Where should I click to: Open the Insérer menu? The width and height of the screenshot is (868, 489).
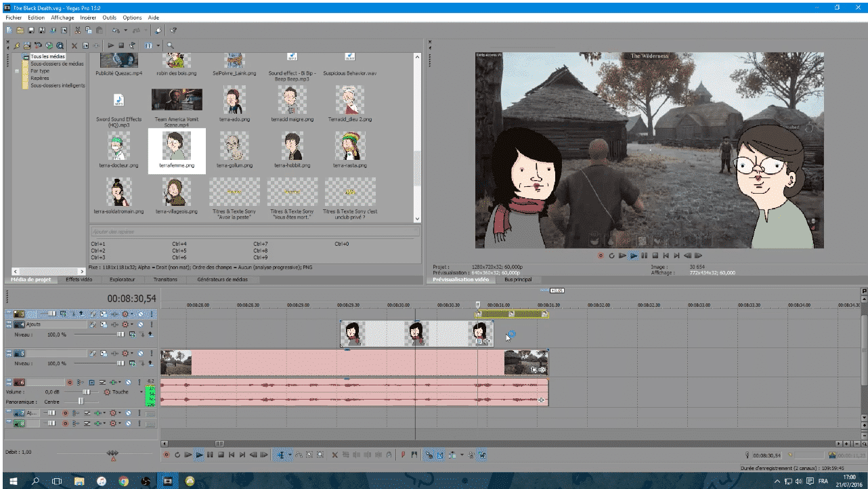point(88,18)
